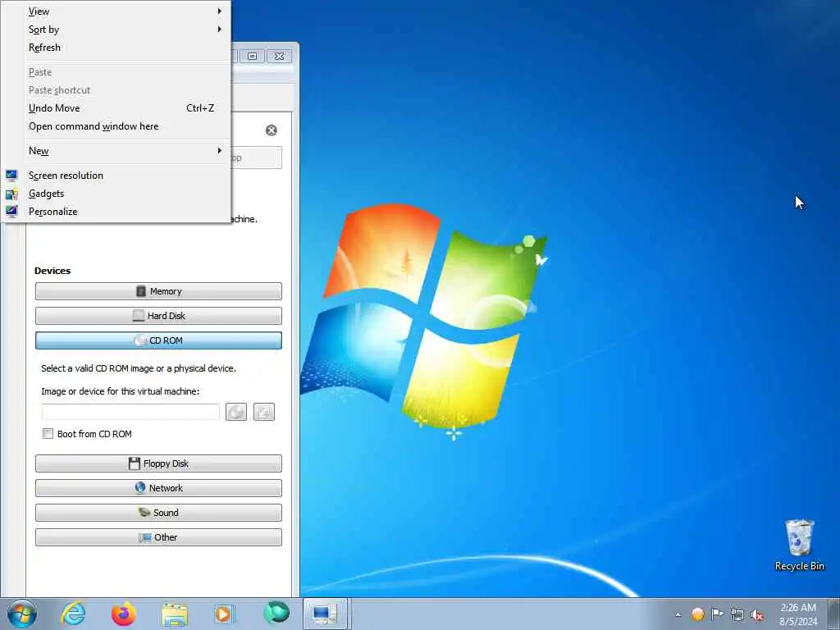This screenshot has width=840, height=630.
Task: Click the Show desktop strip
Action: coord(834,614)
